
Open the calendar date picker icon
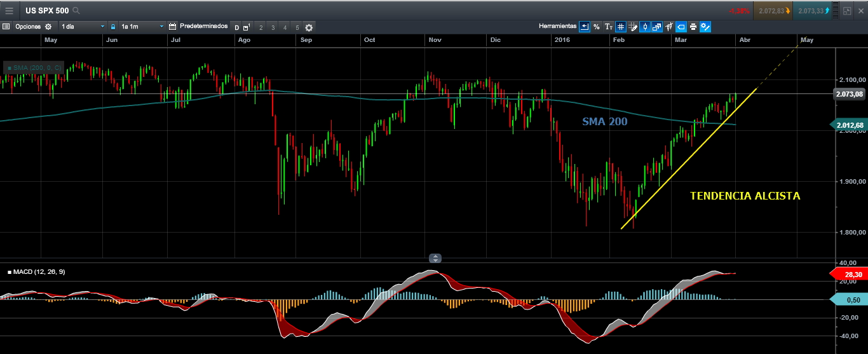coord(172,27)
